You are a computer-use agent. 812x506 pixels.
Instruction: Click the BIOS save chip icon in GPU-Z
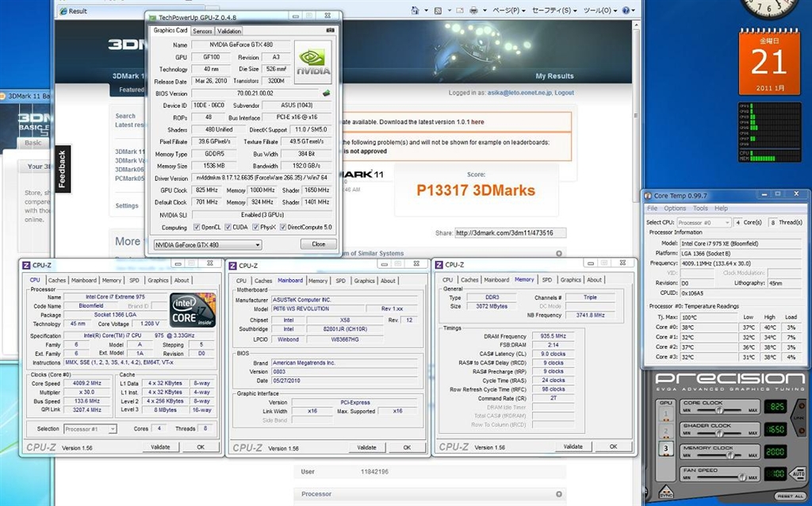pyautogui.click(x=326, y=94)
